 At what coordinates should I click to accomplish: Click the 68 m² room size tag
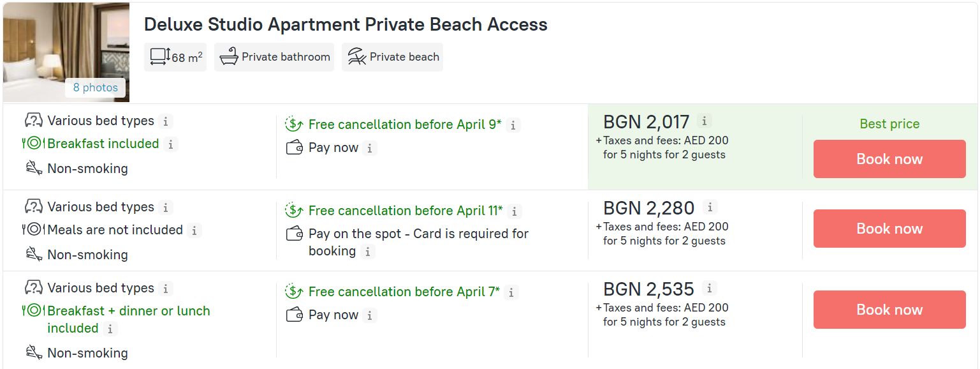[175, 57]
